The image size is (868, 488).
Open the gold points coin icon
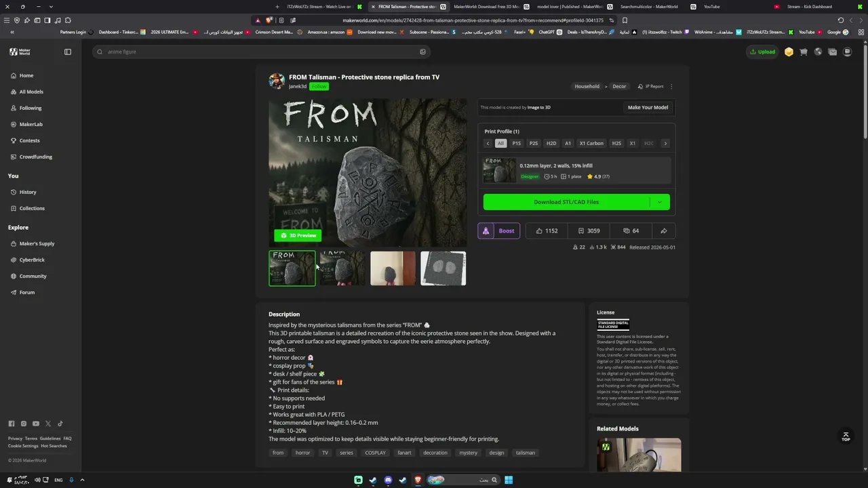(789, 52)
